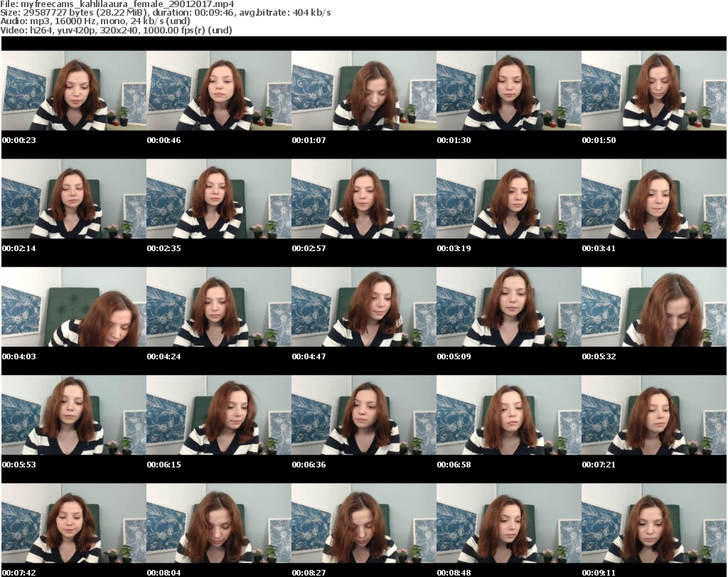Pick the thumbnail at 00:06:36
Screen dimensions: 728x577
coord(363,415)
